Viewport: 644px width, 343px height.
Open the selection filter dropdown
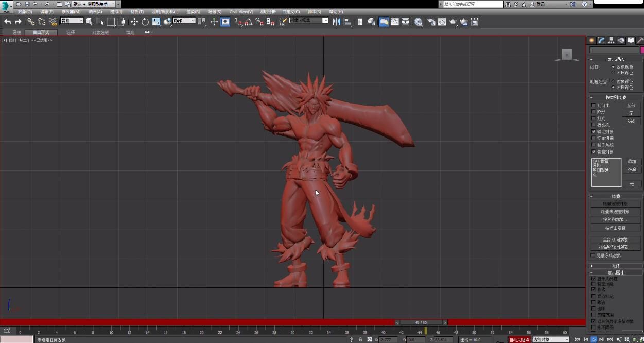pos(72,21)
